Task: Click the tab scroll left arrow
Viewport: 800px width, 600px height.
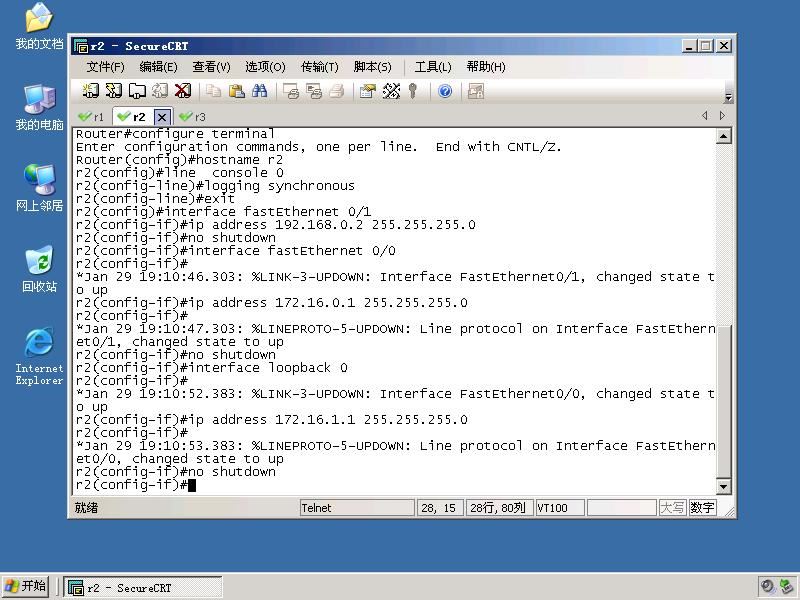Action: point(705,115)
